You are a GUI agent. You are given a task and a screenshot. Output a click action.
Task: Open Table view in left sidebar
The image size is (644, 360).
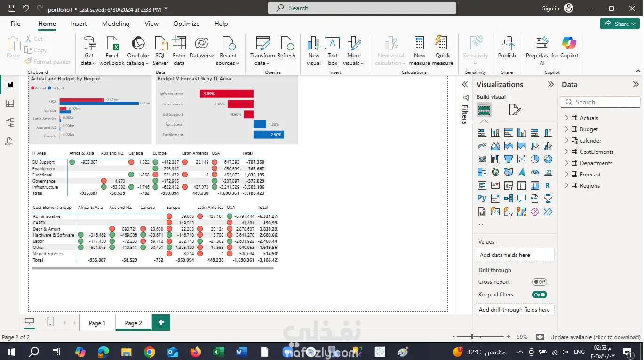[x=10, y=104]
